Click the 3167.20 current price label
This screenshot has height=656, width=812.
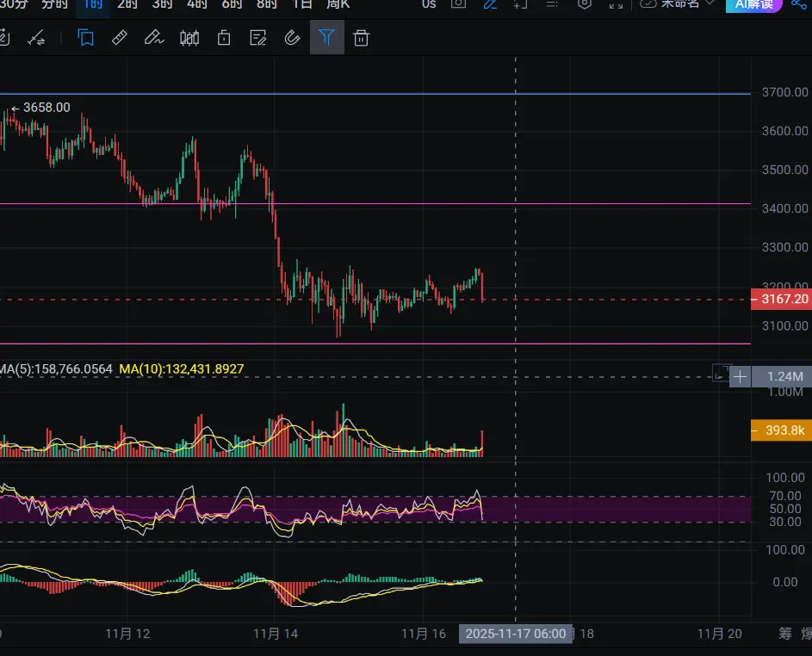pos(782,299)
